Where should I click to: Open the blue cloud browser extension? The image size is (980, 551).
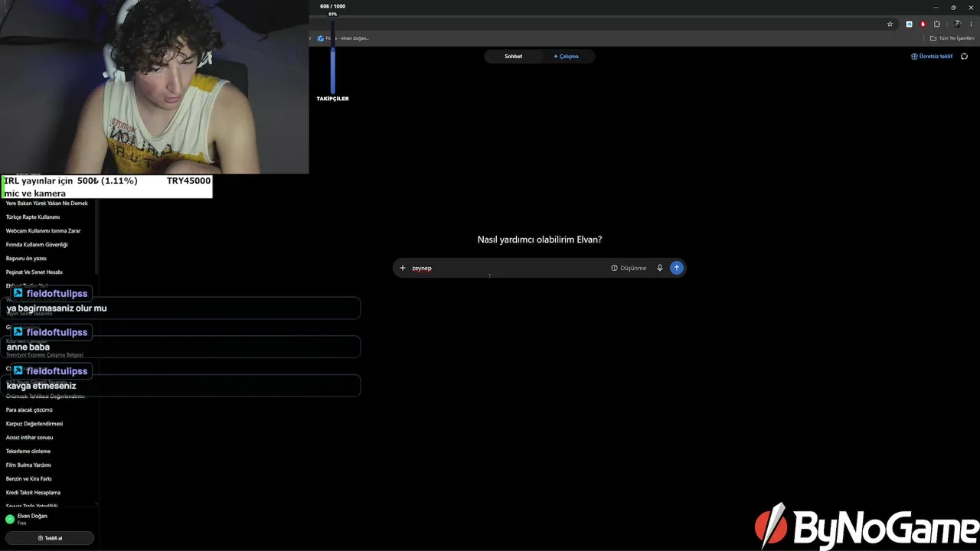pyautogui.click(x=909, y=24)
